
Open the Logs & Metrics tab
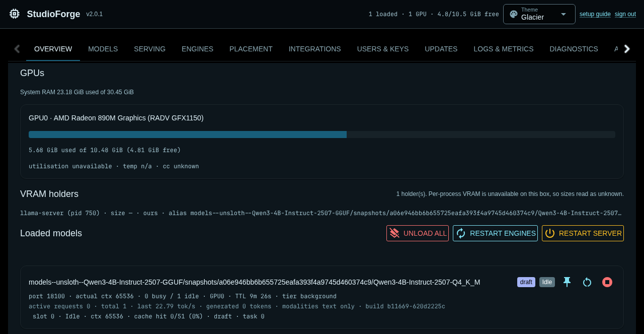(504, 49)
